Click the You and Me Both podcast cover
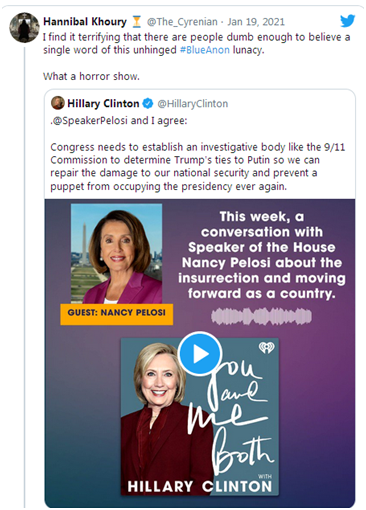 (200, 417)
